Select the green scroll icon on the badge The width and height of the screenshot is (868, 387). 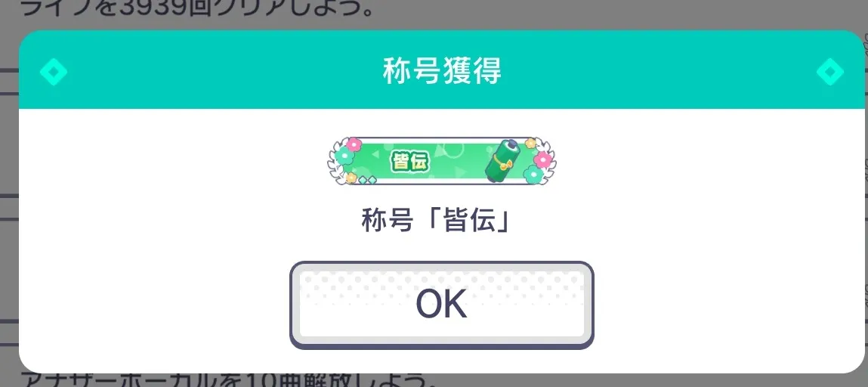click(502, 160)
